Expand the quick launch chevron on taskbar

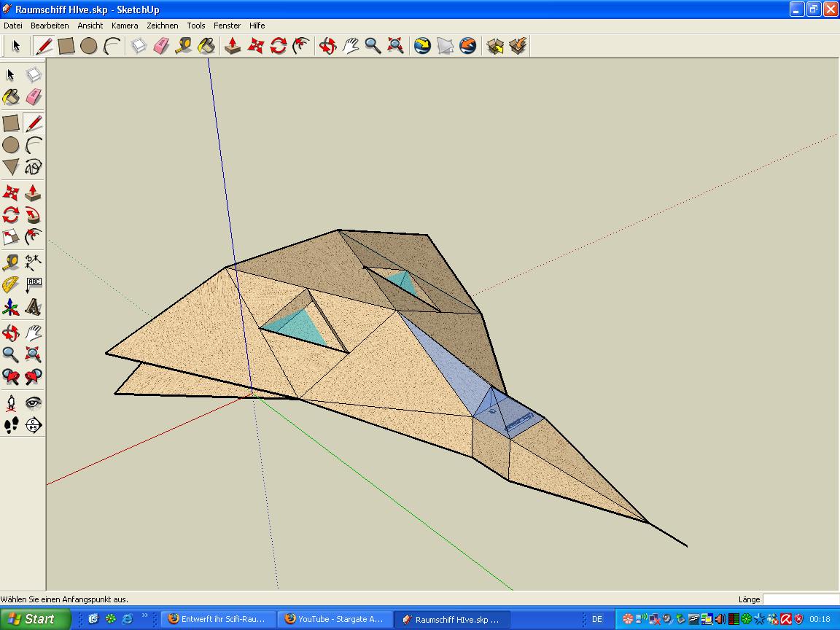pyautogui.click(x=144, y=615)
